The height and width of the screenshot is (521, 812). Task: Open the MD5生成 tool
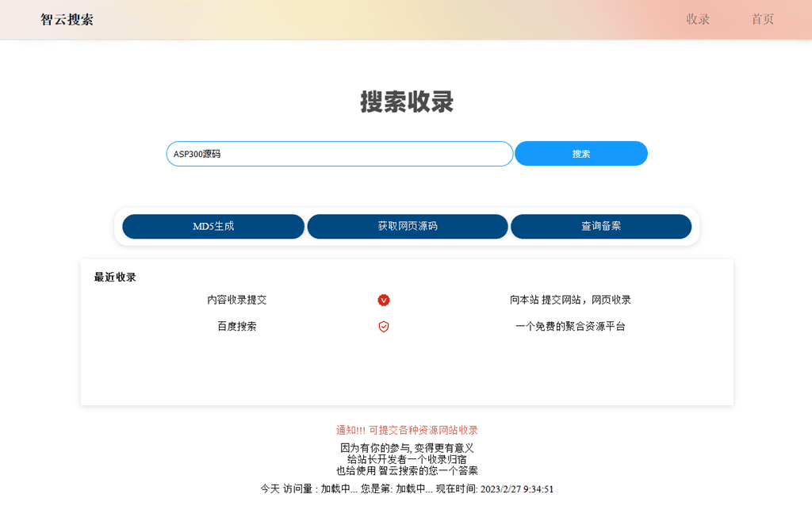213,227
